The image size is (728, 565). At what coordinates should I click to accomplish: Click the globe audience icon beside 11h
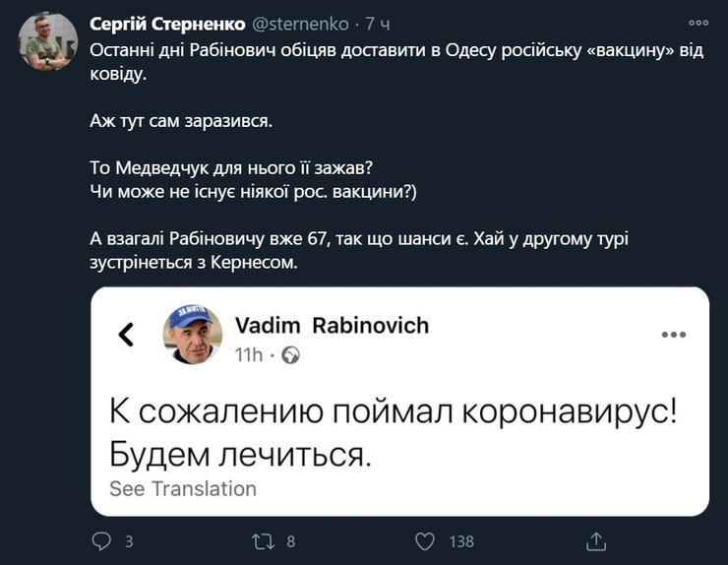(291, 355)
